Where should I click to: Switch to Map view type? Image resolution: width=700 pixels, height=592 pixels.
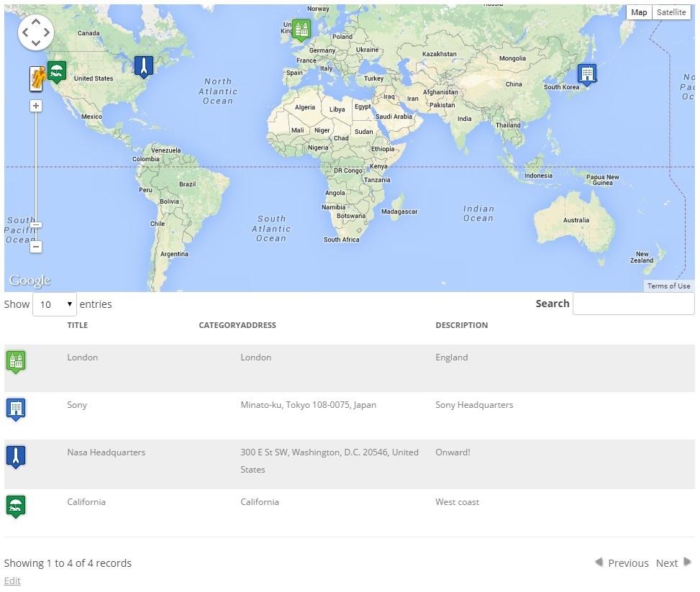(639, 12)
